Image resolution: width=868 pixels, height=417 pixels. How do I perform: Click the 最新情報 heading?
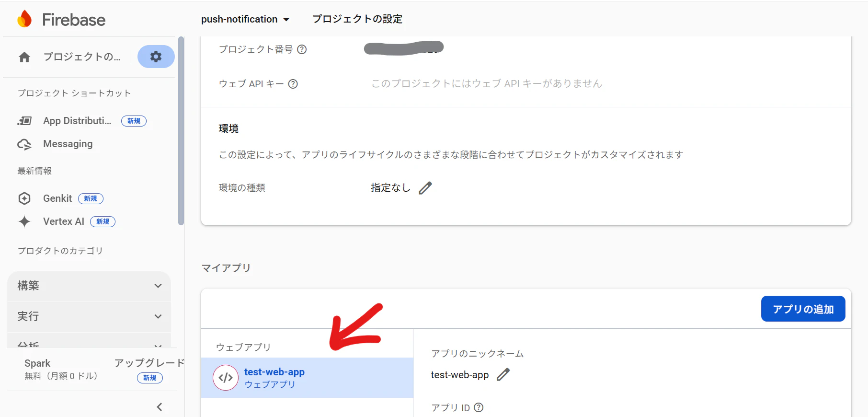click(x=34, y=171)
